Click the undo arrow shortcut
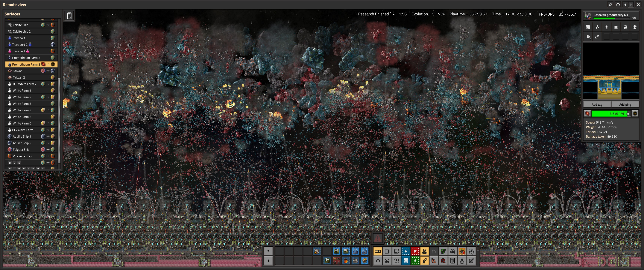This screenshot has width=644, height=270. 377,261
